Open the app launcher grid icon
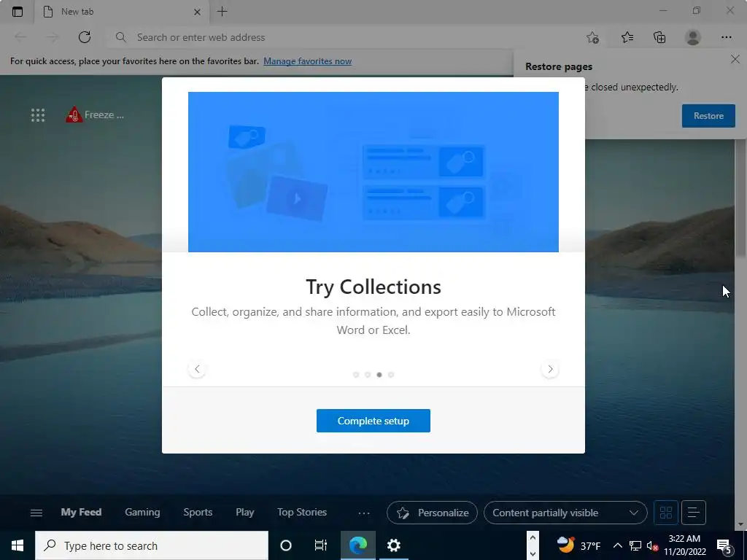 (38, 114)
